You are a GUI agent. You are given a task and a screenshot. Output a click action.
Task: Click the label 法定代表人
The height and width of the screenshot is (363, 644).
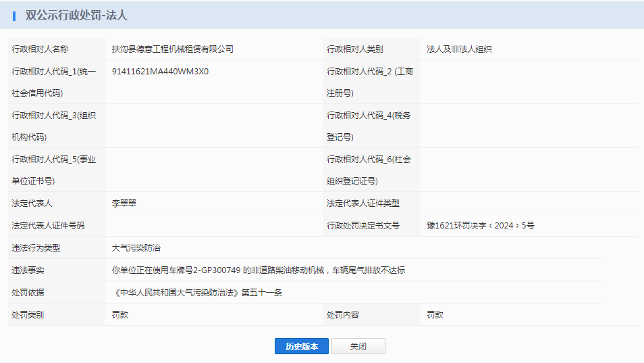[32, 203]
